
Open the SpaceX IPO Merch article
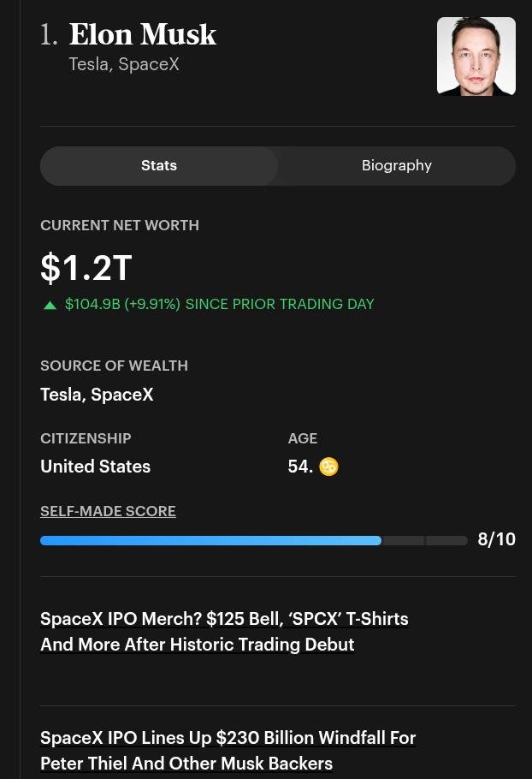pos(224,632)
